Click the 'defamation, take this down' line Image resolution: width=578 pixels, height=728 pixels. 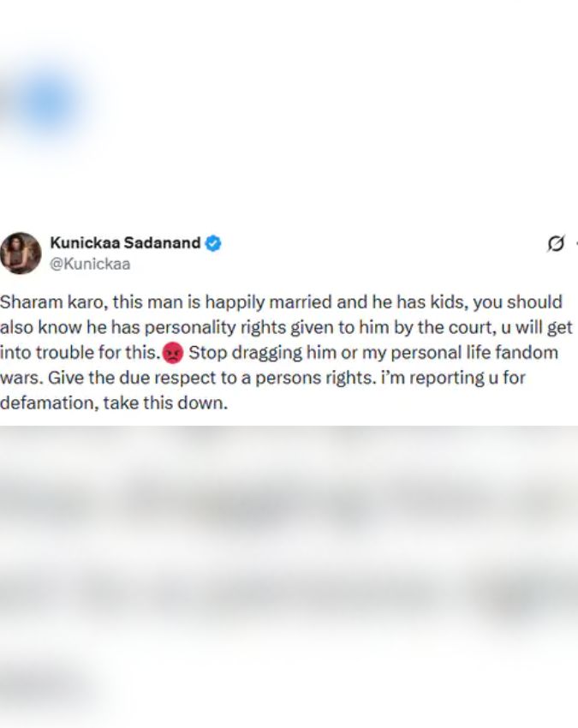pos(114,402)
